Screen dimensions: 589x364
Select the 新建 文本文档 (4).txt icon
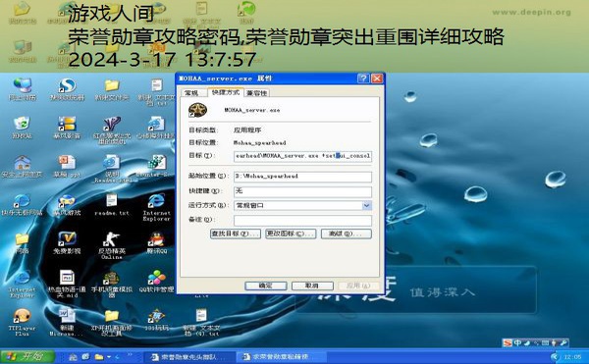pos(201,323)
